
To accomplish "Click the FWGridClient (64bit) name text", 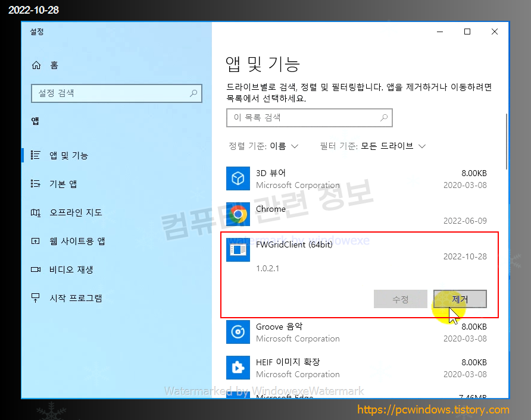I will click(294, 245).
